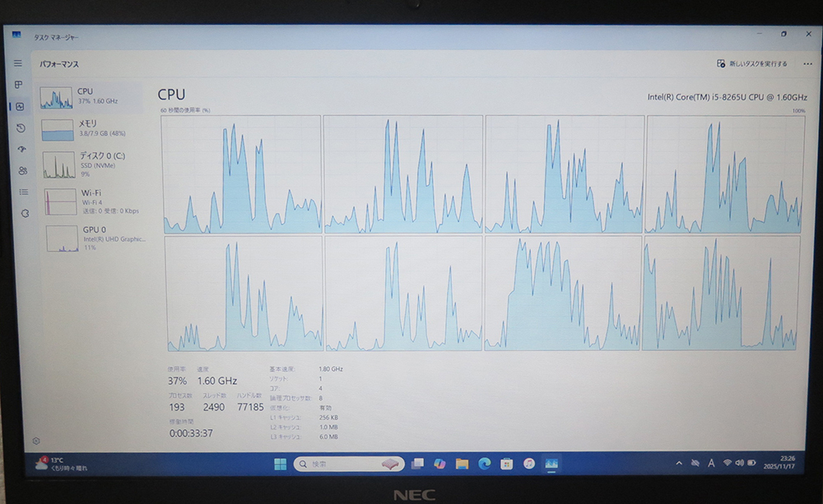Click the crossed-out cloud tray icon
Image resolution: width=823 pixels, height=504 pixels.
tap(695, 463)
